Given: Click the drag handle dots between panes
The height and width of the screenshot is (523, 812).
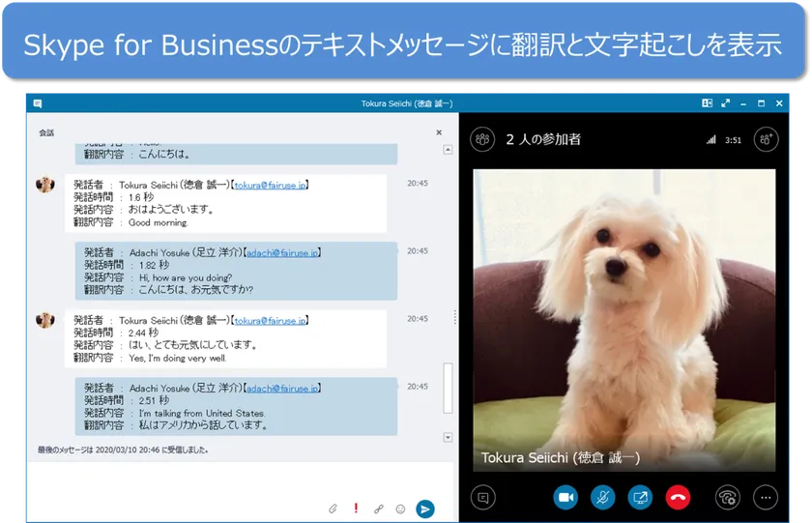Looking at the screenshot, I should click(x=455, y=317).
